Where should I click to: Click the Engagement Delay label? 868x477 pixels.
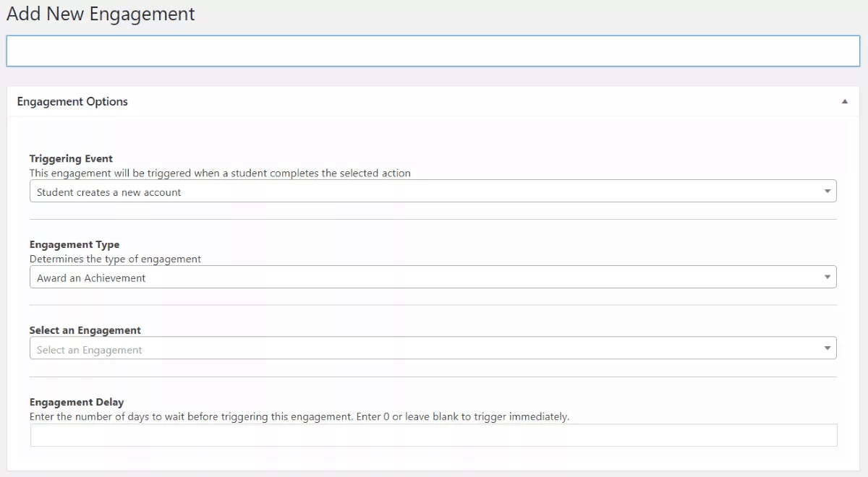coord(77,402)
